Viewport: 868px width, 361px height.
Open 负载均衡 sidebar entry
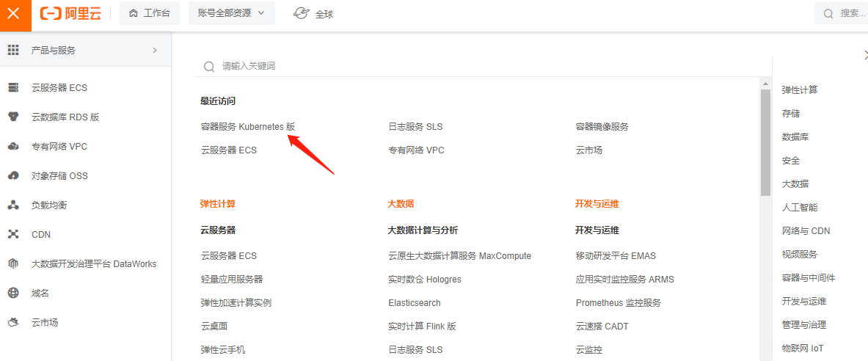click(86, 205)
